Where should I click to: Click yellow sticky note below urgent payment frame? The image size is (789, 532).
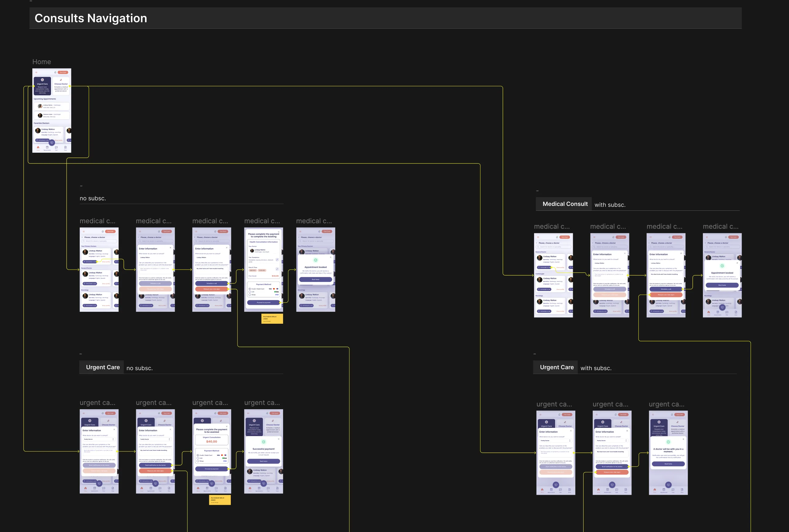[x=220, y=500]
